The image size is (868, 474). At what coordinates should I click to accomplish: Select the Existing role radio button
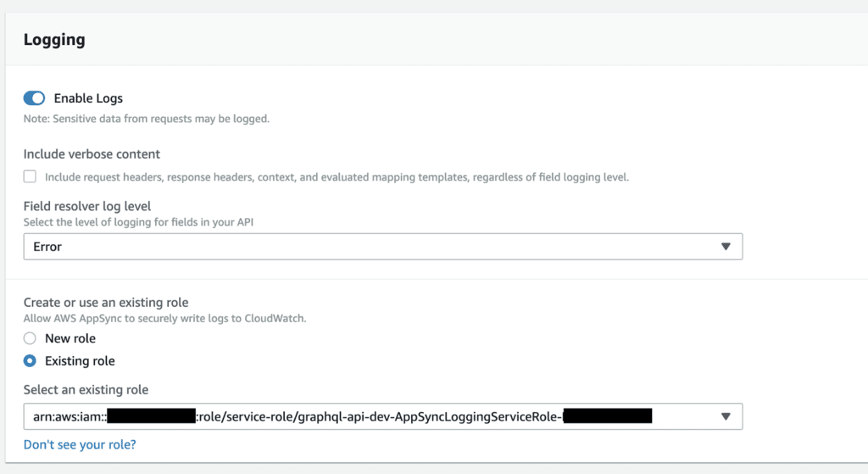coord(30,360)
